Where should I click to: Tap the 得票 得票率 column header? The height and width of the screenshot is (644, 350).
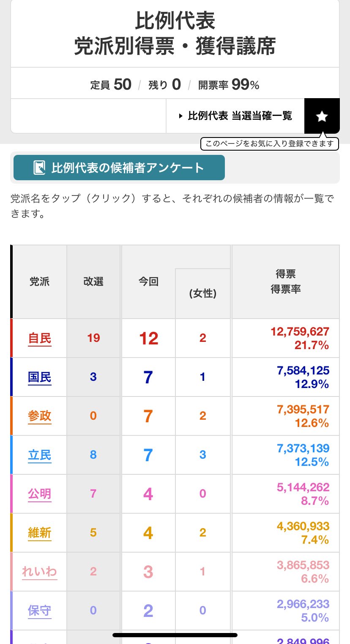(x=285, y=282)
